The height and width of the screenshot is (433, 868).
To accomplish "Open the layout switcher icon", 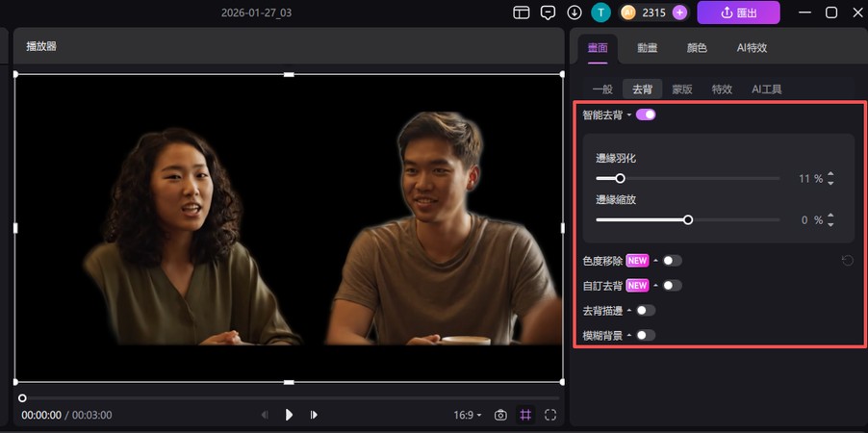I will [521, 13].
